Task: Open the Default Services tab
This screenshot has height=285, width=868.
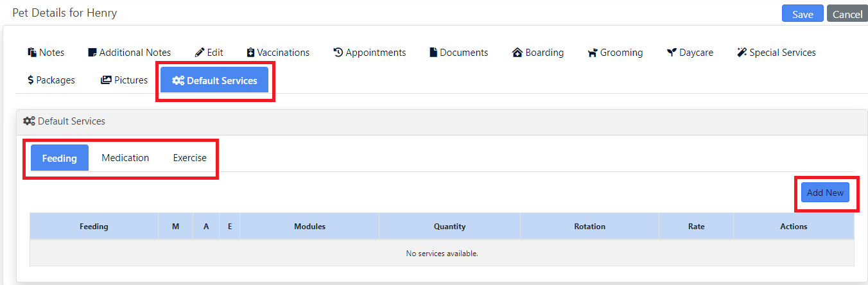Action: coord(214,80)
